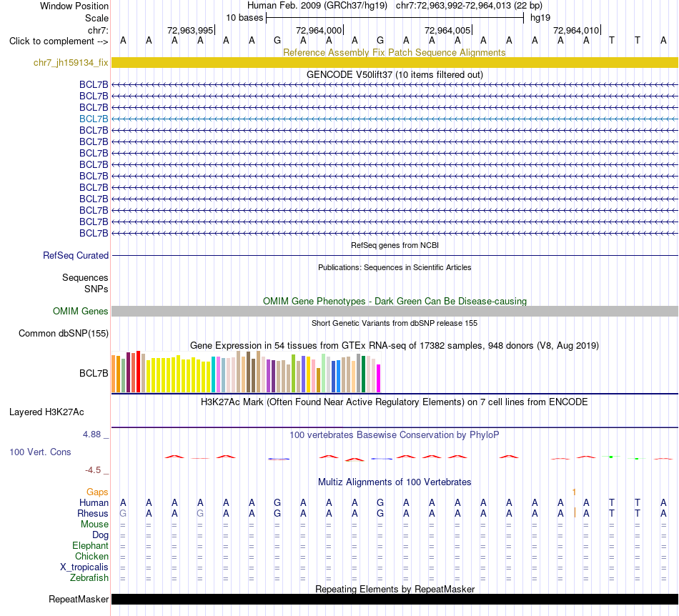The height and width of the screenshot is (616, 679).
Task: Open Repeating Elements by RepeatMasker title
Action: click(395, 589)
